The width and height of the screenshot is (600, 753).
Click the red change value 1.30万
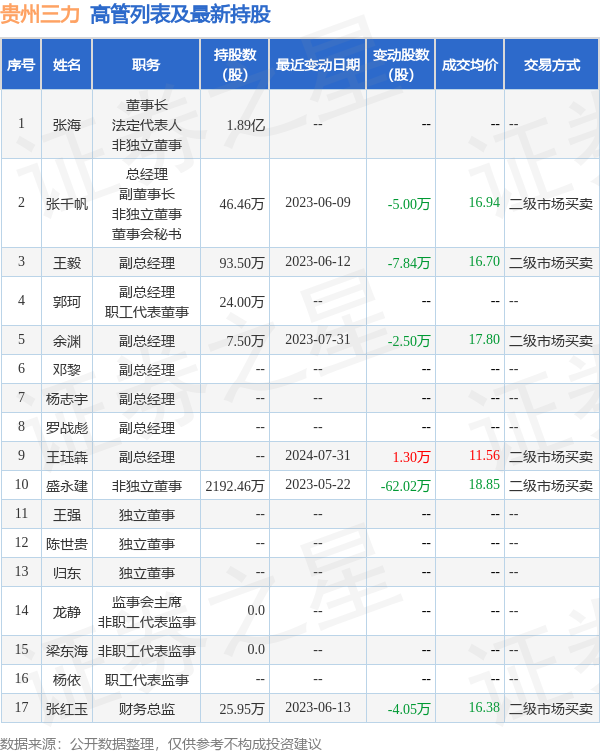click(x=411, y=457)
